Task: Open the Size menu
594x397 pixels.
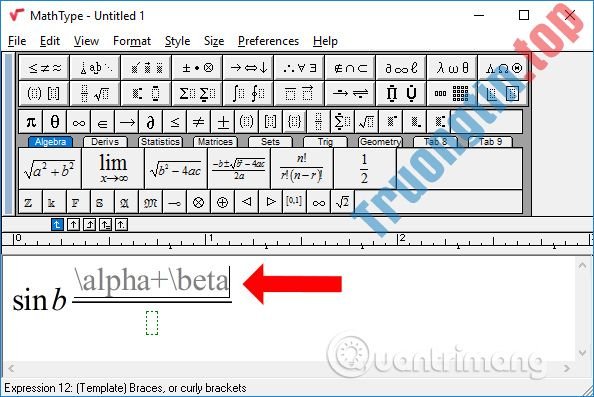Action: click(214, 41)
